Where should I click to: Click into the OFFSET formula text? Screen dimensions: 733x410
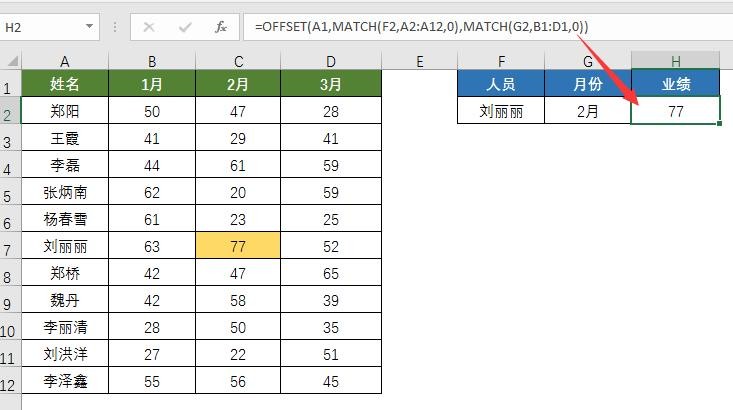(420, 27)
